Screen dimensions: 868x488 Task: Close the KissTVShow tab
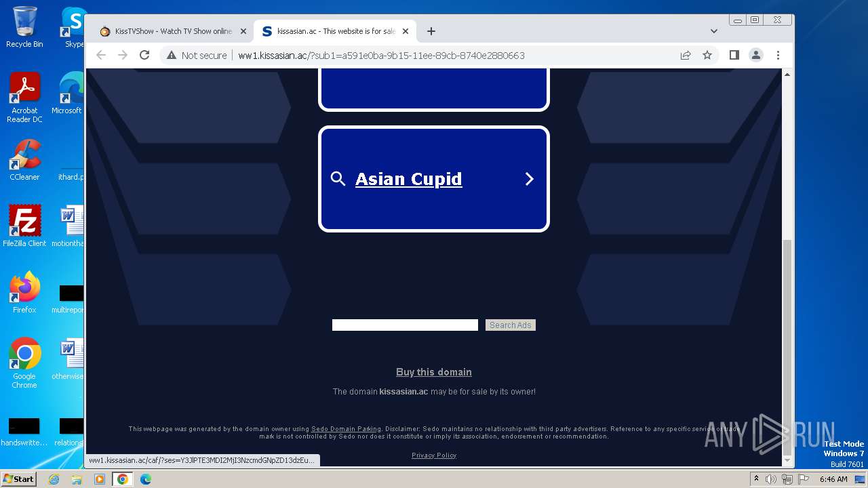pyautogui.click(x=243, y=31)
